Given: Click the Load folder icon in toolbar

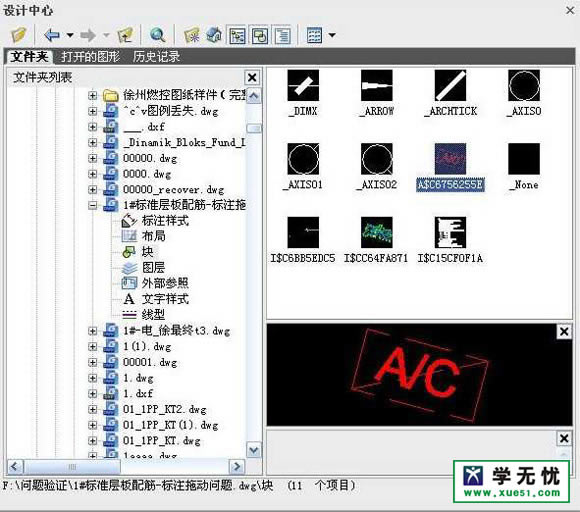Looking at the screenshot, I should pos(18,35).
